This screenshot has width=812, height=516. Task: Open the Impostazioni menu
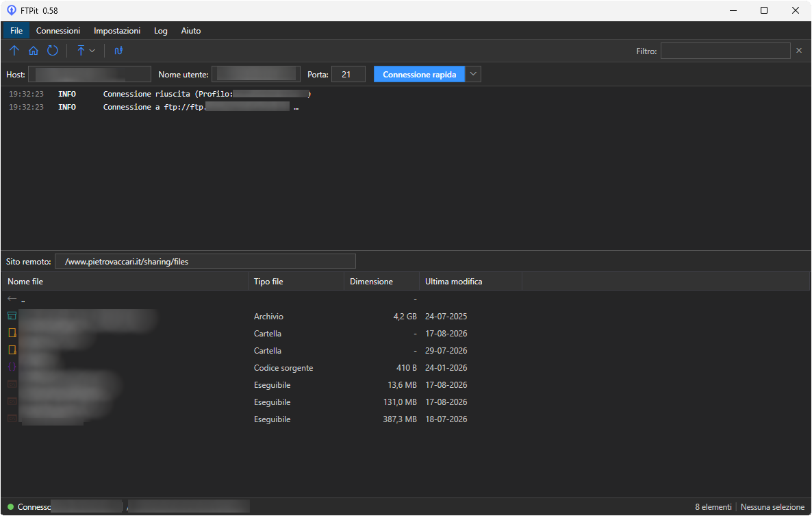coord(117,31)
